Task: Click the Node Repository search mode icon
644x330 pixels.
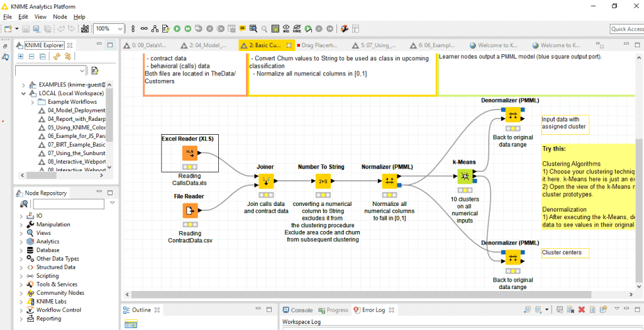Action: click(24, 204)
